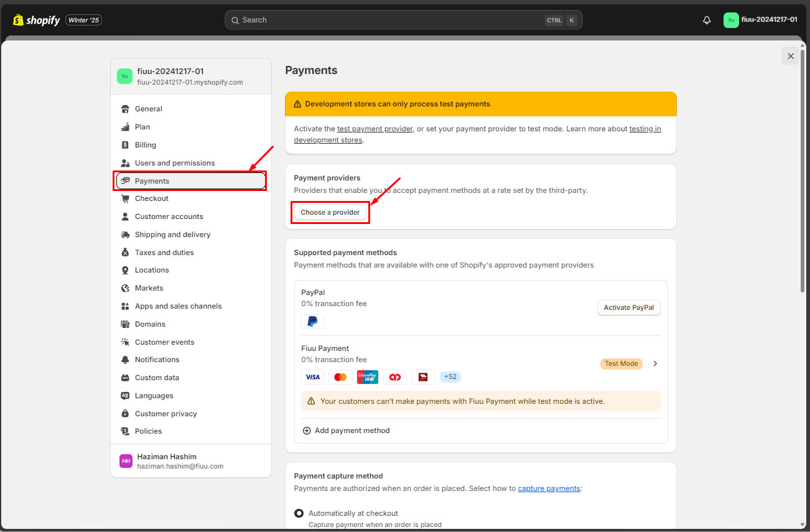Image resolution: width=810 pixels, height=532 pixels.
Task: Click the Shipping and delivery truck icon
Action: (x=124, y=235)
